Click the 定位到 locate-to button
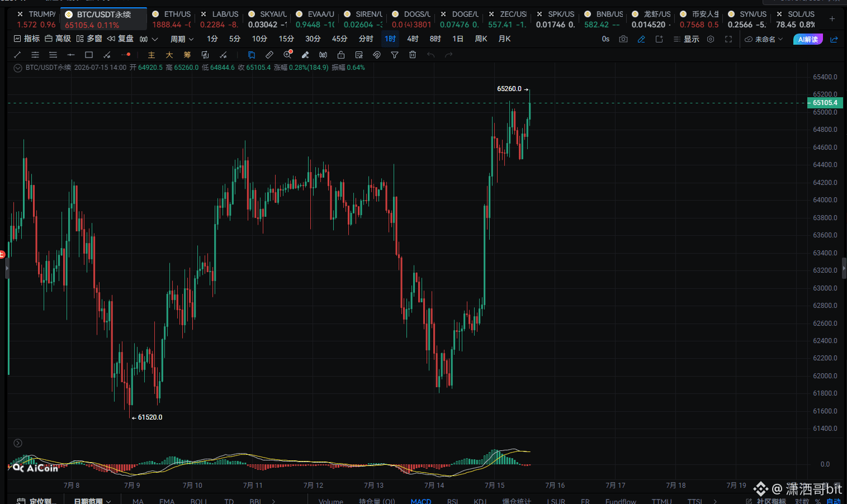The width and height of the screenshot is (847, 504). coord(36,501)
